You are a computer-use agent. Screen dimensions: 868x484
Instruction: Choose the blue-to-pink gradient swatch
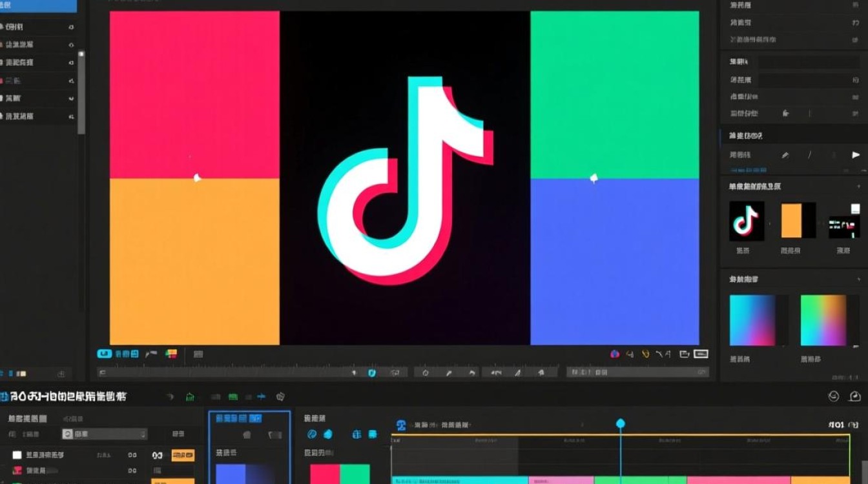[758, 320]
